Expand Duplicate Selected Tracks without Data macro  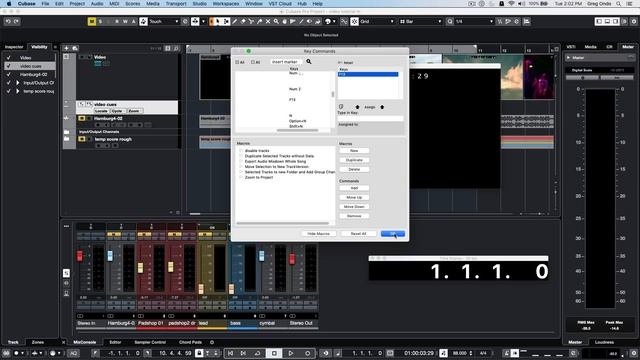coord(241,156)
